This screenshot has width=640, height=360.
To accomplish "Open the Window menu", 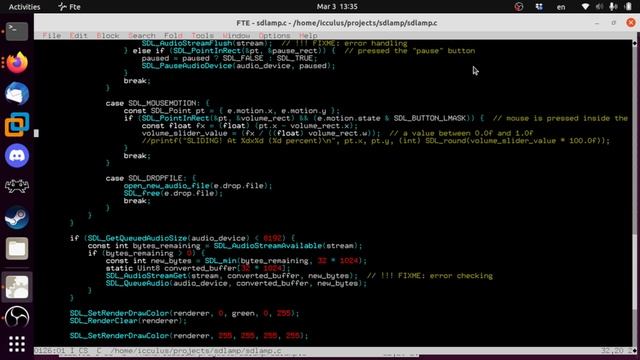I will 236,36.
